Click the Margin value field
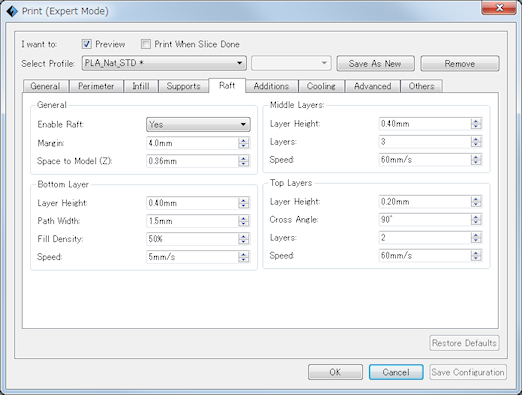Screen dimensions: 522x395 click(x=192, y=143)
